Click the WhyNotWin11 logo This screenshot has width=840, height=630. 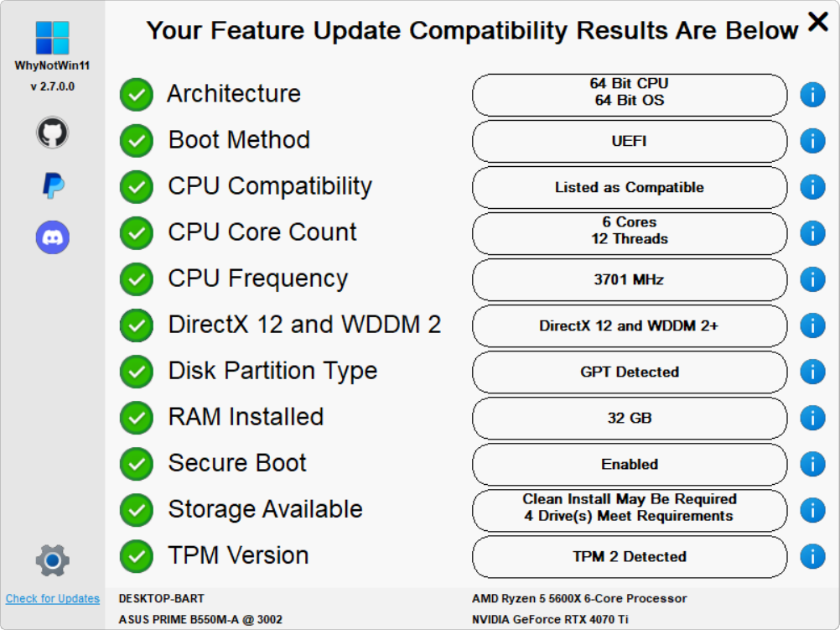click(x=53, y=38)
